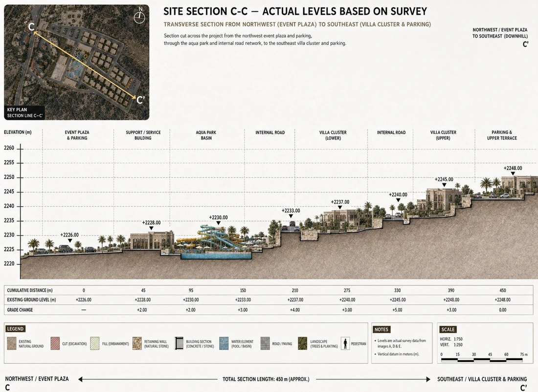Click 'TOTAL SECTION LENGTH: 450 m (APPROX.)' text
The image size is (538, 392).
[x=266, y=379]
